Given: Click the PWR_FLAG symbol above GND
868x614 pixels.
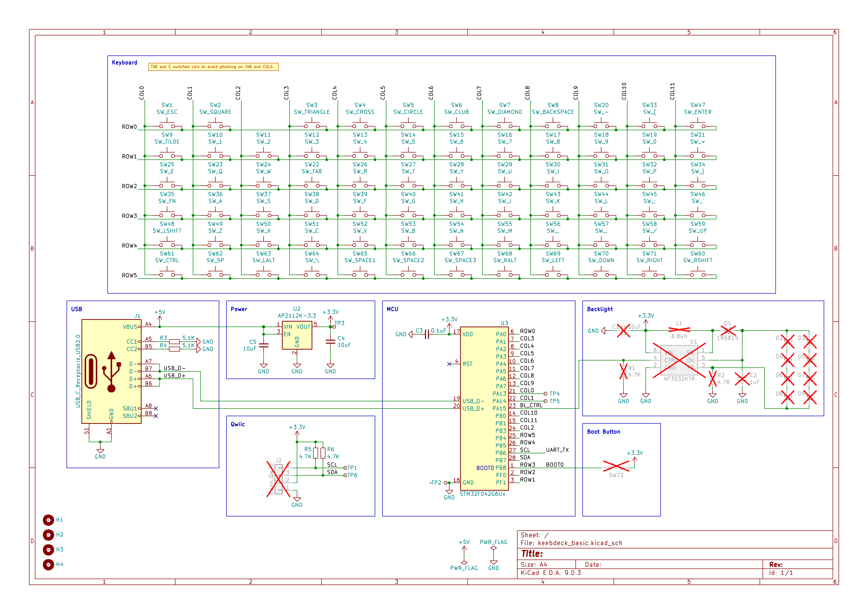Looking at the screenshot, I should click(493, 548).
